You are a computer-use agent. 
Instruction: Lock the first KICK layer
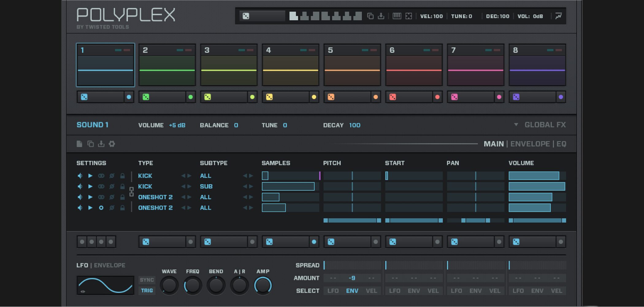pos(122,176)
